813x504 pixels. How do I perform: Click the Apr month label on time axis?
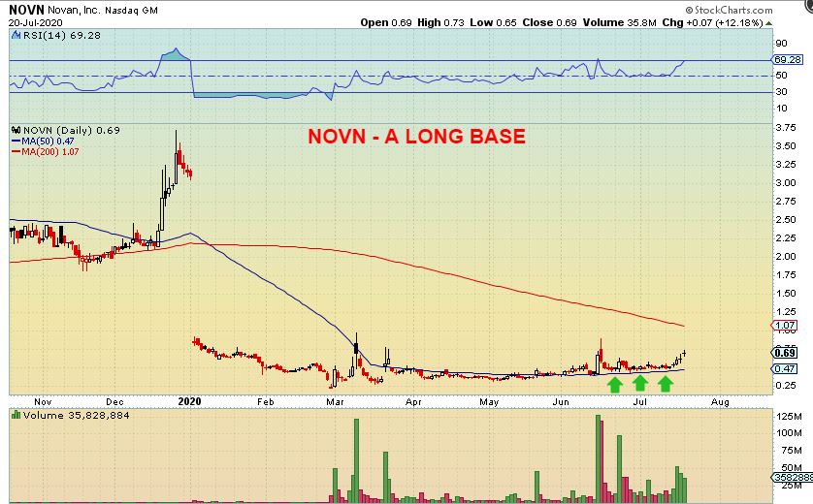pos(413,402)
